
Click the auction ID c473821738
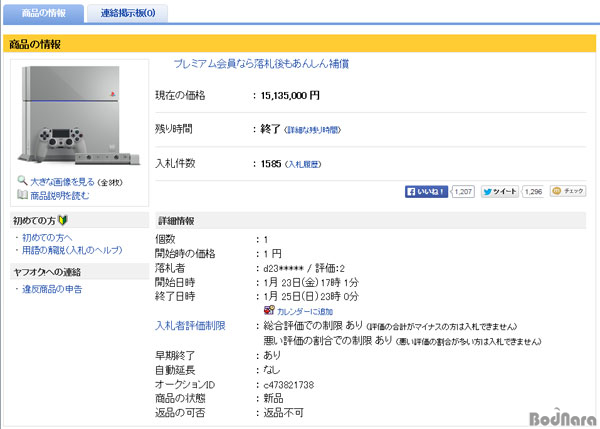[x=289, y=385]
